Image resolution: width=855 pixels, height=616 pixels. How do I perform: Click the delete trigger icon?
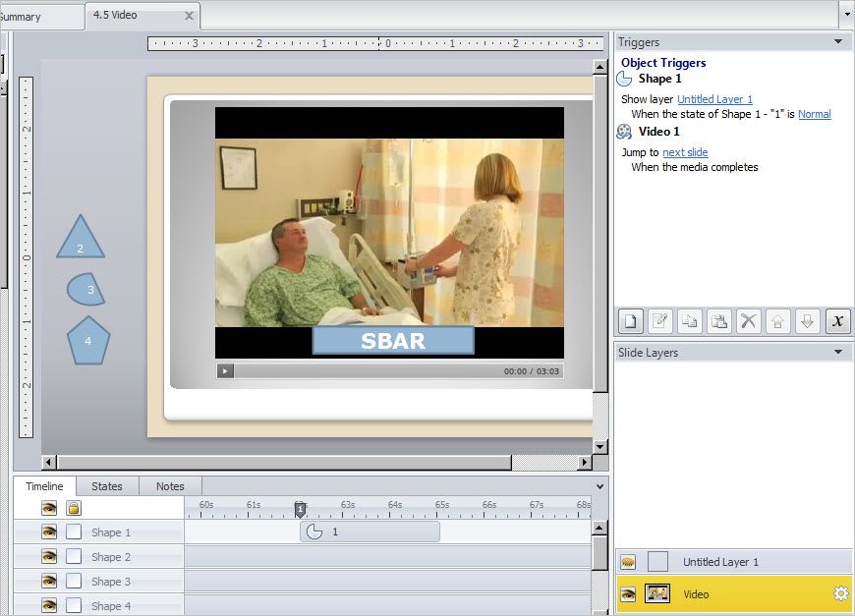[x=749, y=320]
